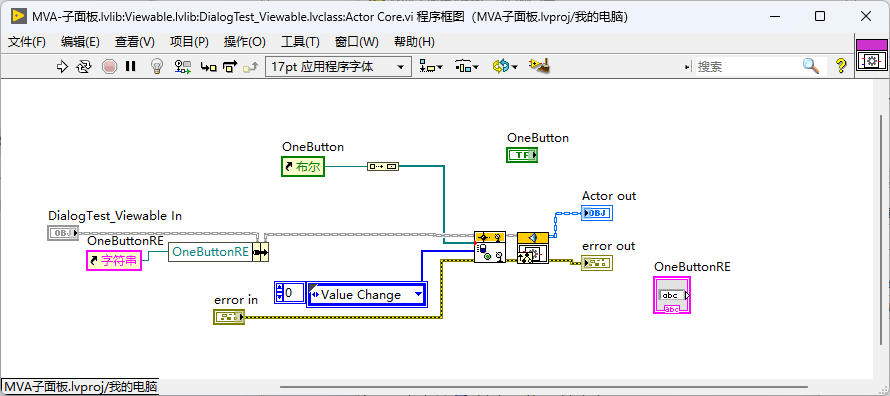Open the 编辑(E) menu
The width and height of the screenshot is (890, 396).
(x=80, y=41)
